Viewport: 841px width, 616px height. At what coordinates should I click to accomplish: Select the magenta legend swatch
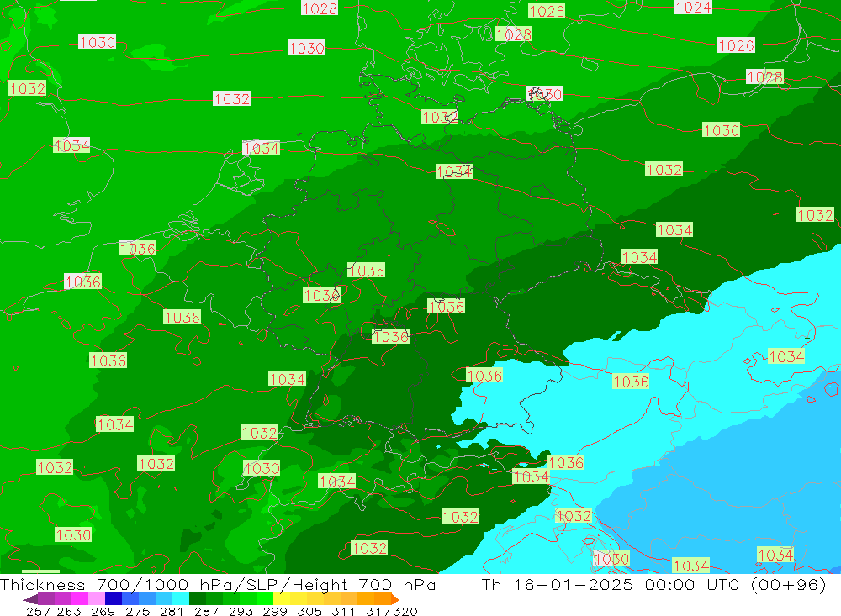80,599
